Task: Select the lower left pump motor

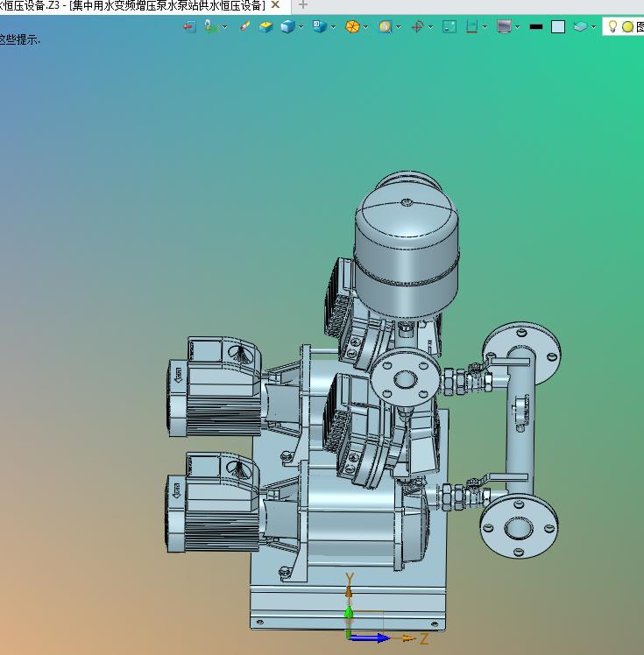Action: (x=213, y=503)
